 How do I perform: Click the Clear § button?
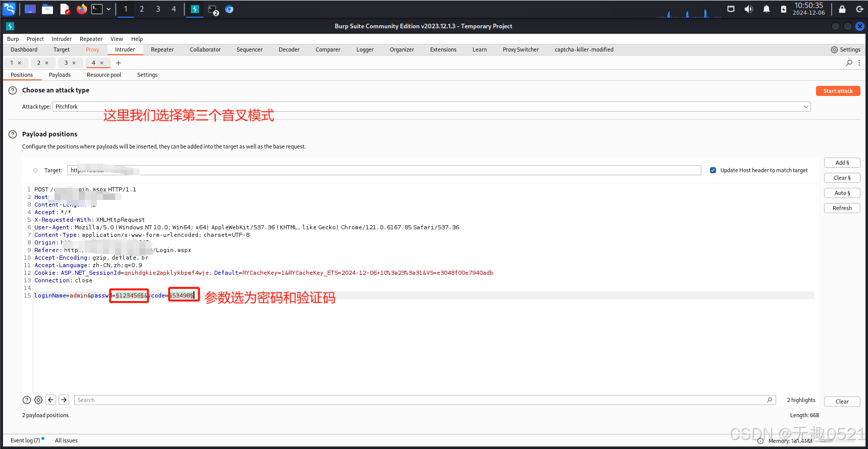click(842, 178)
